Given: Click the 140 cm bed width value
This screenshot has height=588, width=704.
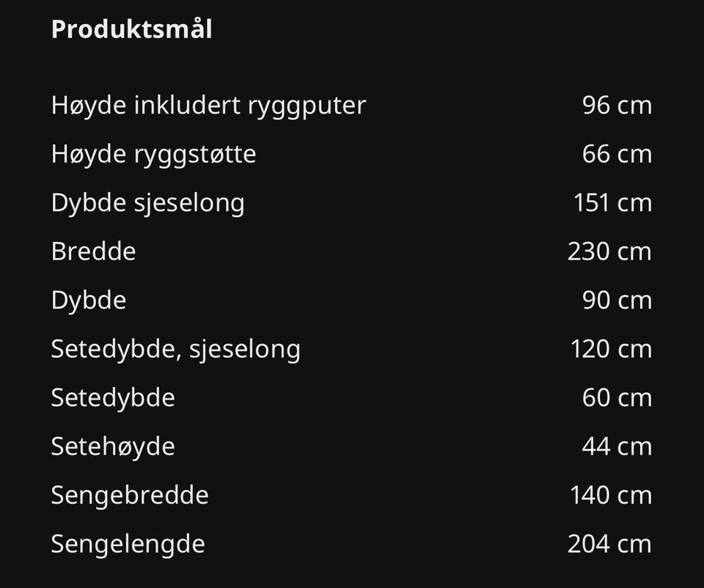Looking at the screenshot, I should [x=611, y=495].
